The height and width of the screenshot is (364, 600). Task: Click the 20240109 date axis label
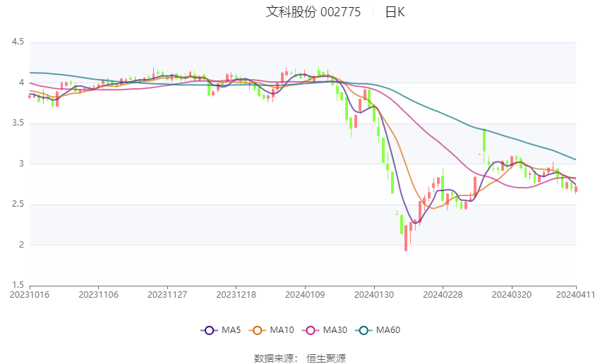pos(305,295)
